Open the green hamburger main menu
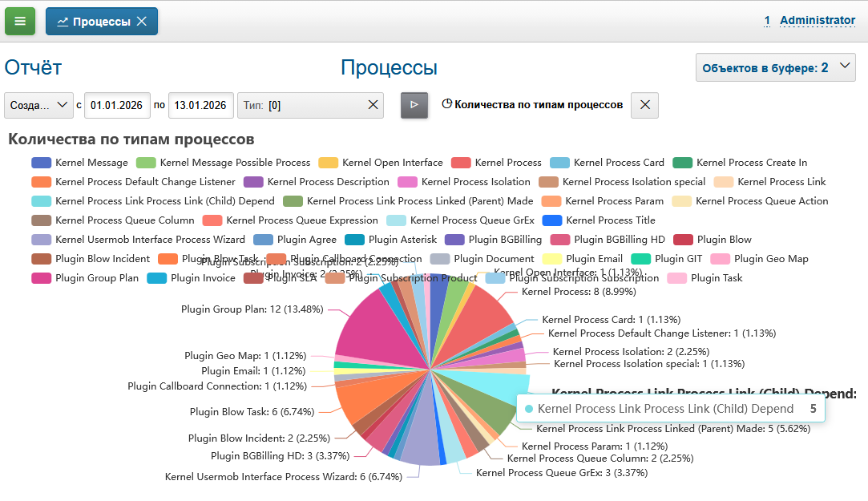868x501 pixels. [x=20, y=22]
